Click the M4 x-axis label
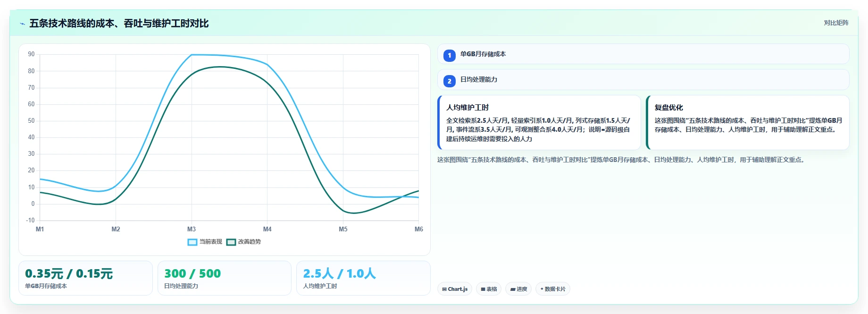868x314 pixels. (x=267, y=229)
